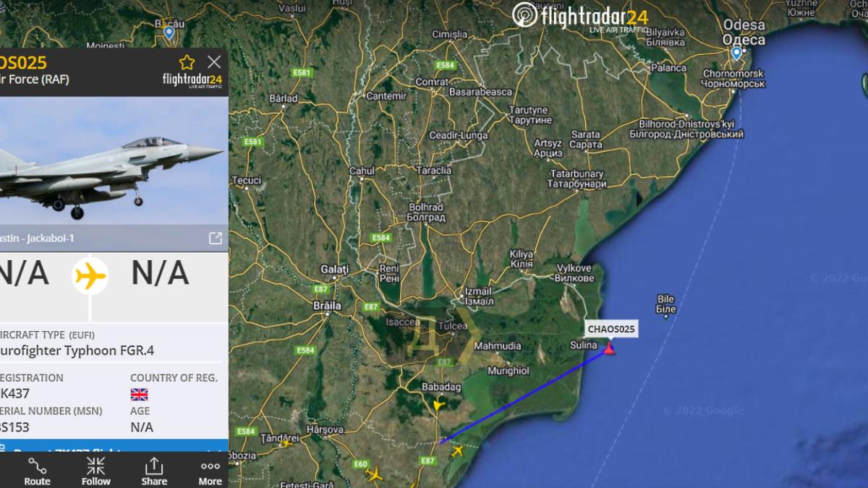
Task: Click the Odesa airport pin marker
Action: [736, 53]
